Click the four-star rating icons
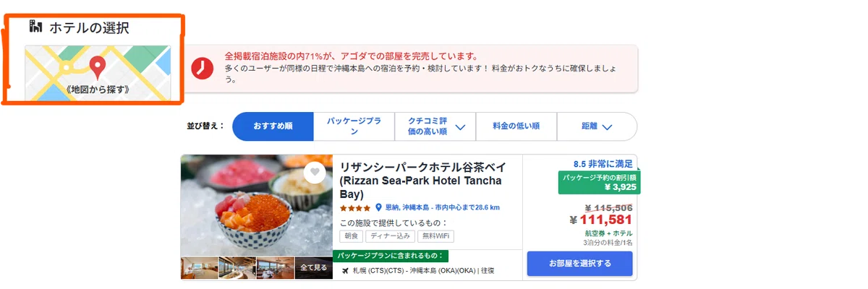Viewport: 868px width, 289px height. pyautogui.click(x=355, y=208)
